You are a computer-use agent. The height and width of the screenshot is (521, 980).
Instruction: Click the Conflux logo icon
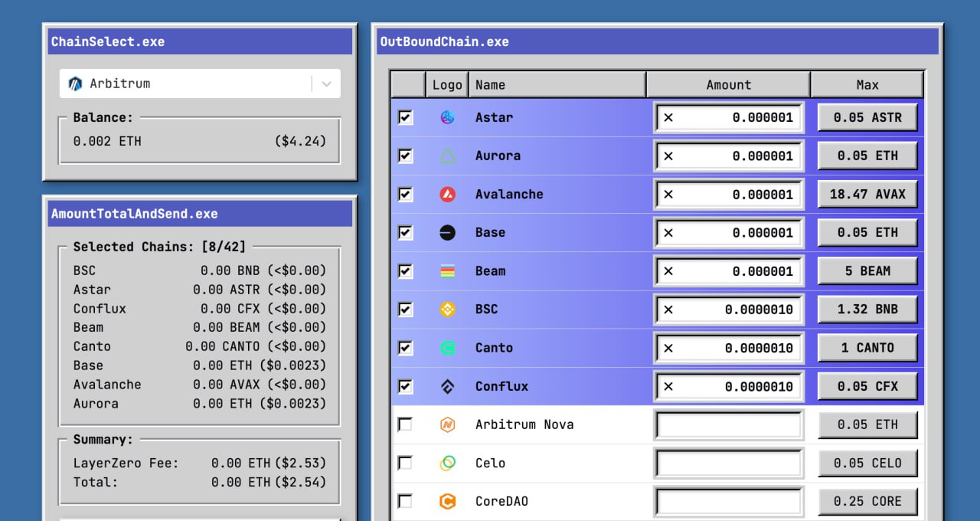(447, 386)
